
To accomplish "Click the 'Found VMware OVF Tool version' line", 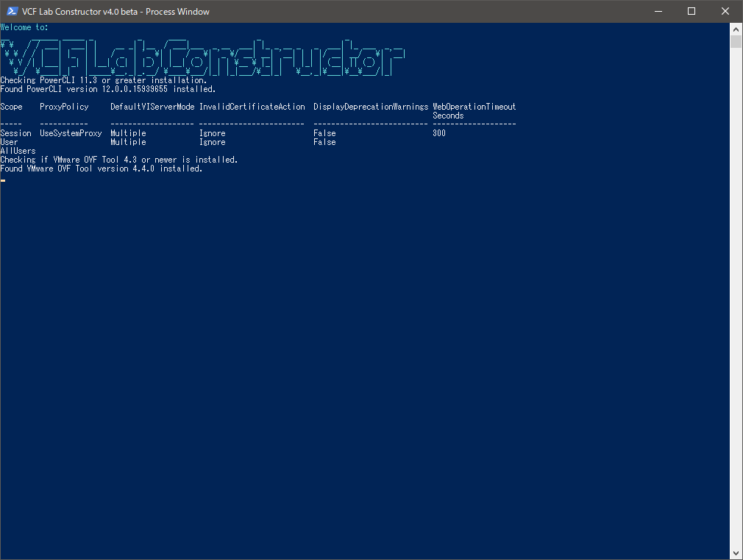I will [x=101, y=169].
